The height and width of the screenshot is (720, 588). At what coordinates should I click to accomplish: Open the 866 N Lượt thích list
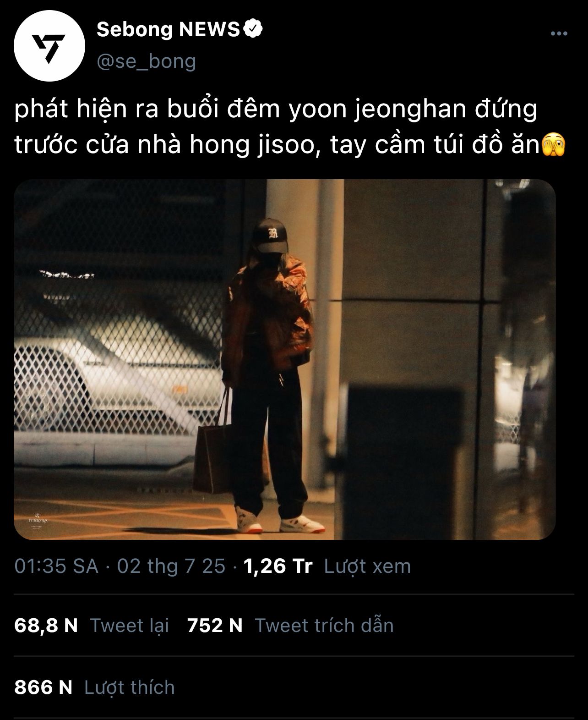pyautogui.click(x=94, y=687)
